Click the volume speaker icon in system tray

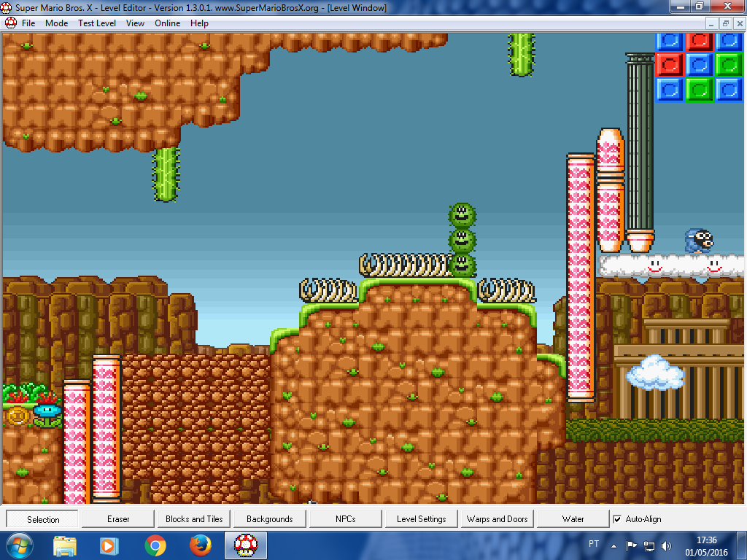click(x=666, y=545)
